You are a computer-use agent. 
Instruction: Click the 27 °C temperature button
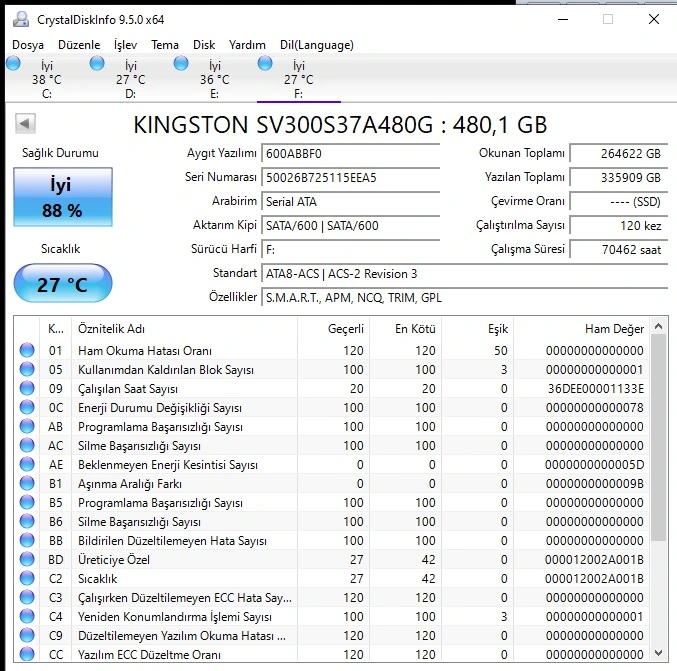click(63, 283)
